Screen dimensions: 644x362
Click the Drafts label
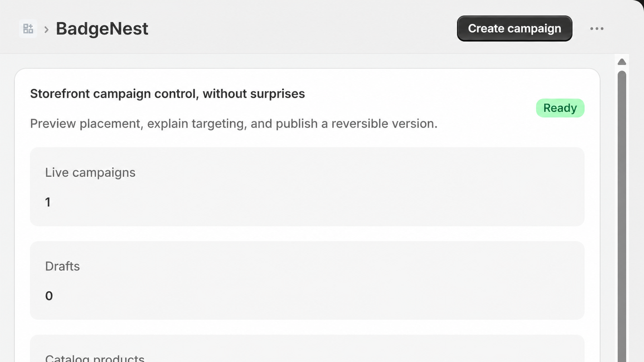click(62, 266)
